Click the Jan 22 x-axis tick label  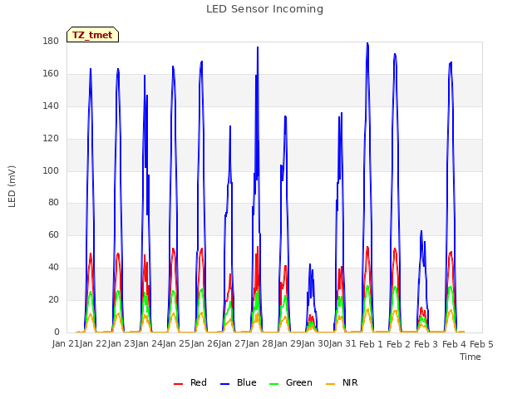(93, 344)
